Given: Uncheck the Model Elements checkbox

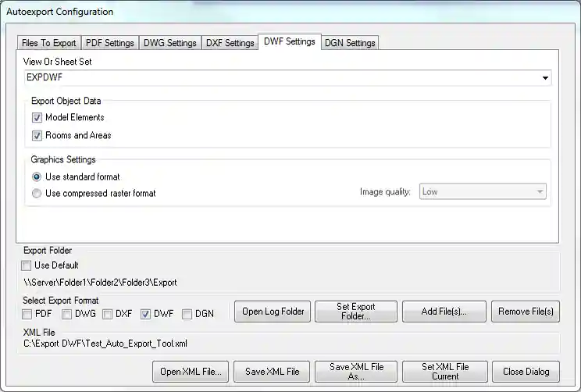Looking at the screenshot, I should click(x=37, y=117).
